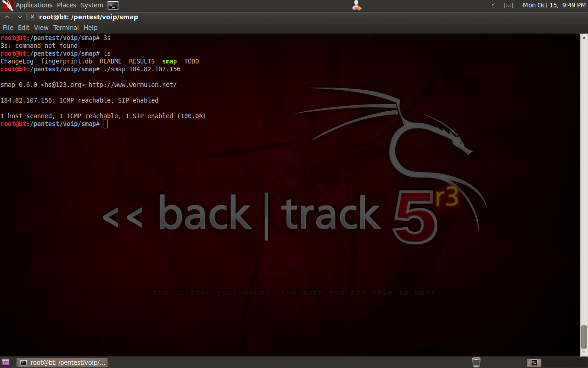Click the window title 'root@bt: /pentest/voip/smap'

(x=89, y=17)
